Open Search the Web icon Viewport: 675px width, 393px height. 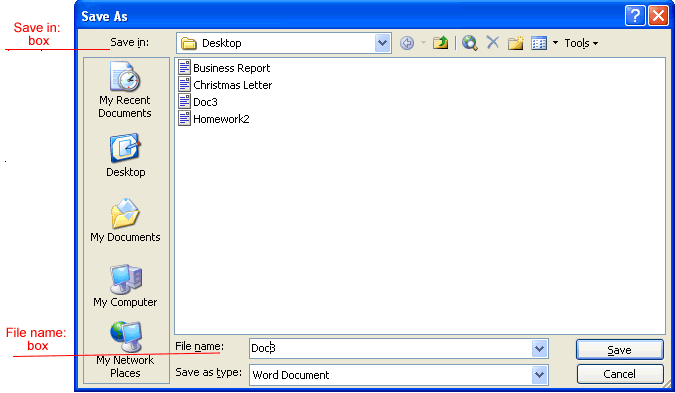pos(470,43)
